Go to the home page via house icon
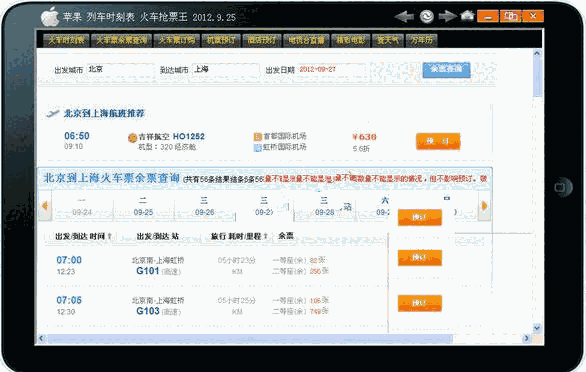Screen dimensions: 586x372 click(x=468, y=16)
